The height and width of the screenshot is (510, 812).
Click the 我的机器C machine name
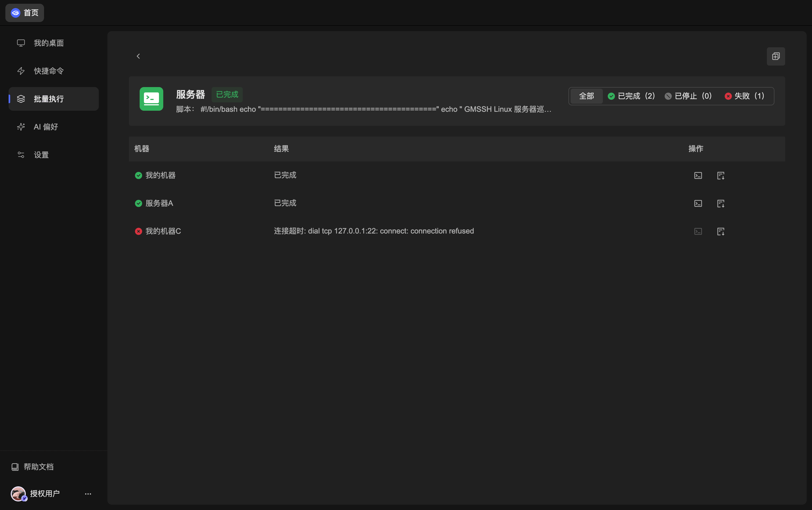[x=163, y=231]
